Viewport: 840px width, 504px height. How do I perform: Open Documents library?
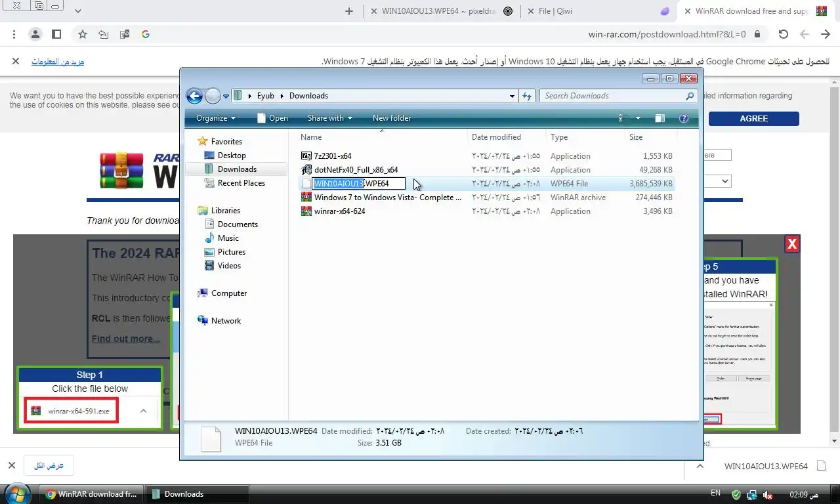pyautogui.click(x=238, y=224)
